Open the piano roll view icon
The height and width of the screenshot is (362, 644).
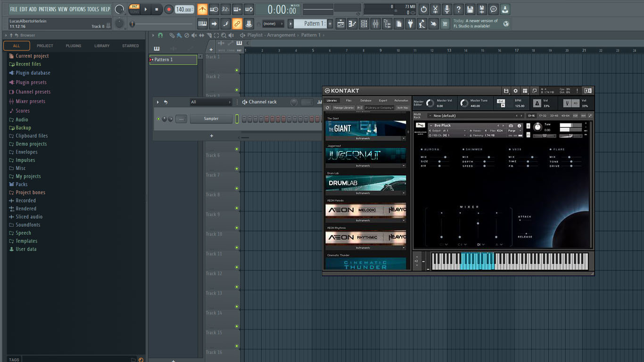[x=352, y=24]
